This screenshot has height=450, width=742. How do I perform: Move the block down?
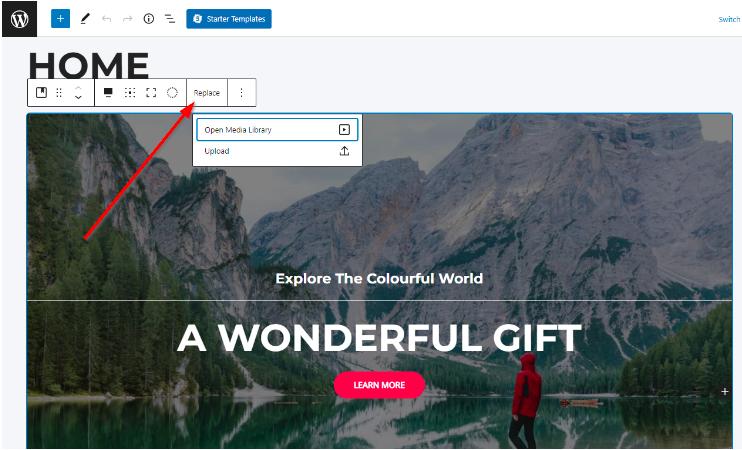(79, 97)
